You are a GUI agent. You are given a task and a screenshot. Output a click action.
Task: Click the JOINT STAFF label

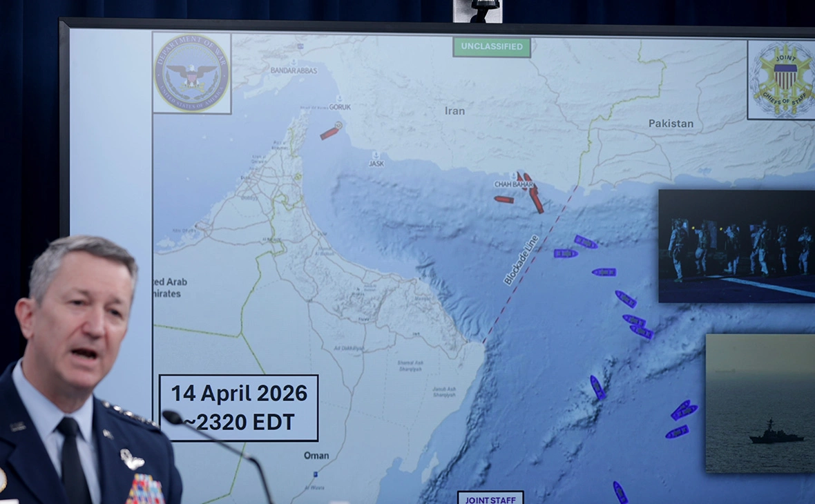(490, 498)
